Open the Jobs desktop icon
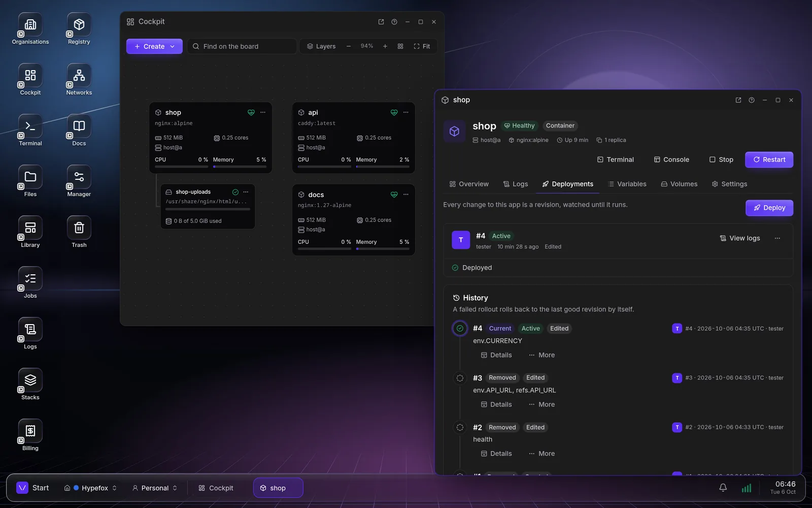812x508 pixels. (x=30, y=283)
